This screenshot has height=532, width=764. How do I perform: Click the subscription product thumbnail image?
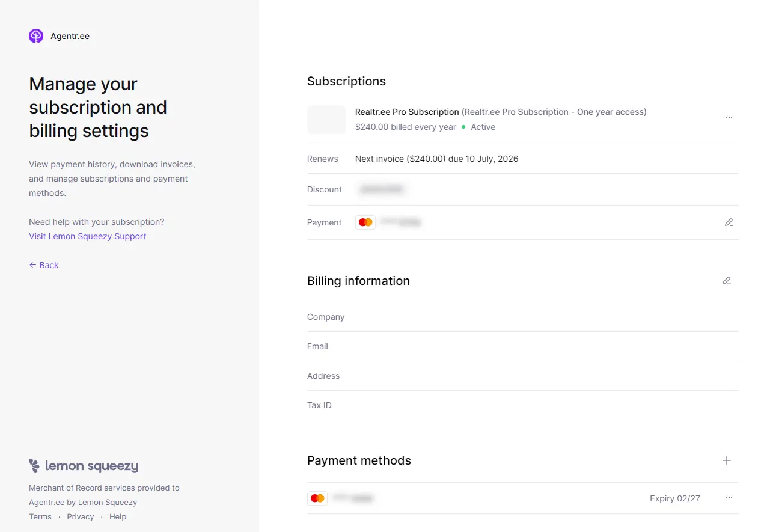[326, 119]
